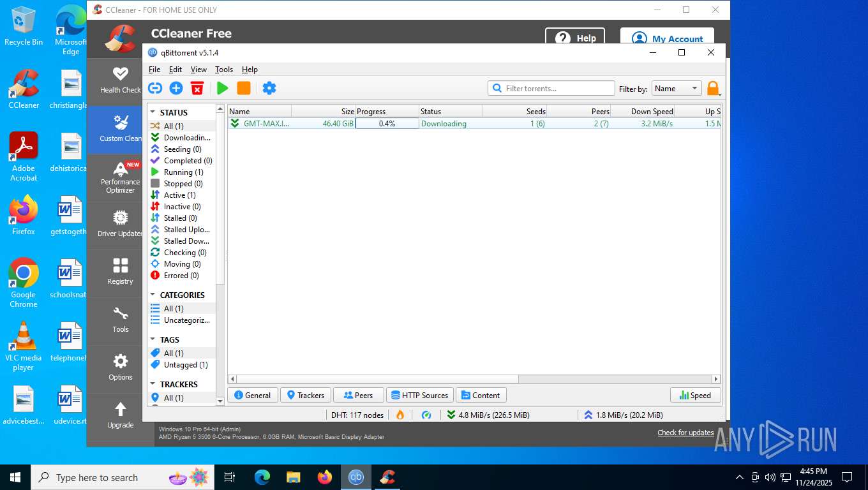Open the File menu
Screen dimensions: 868x490
pos(154,70)
